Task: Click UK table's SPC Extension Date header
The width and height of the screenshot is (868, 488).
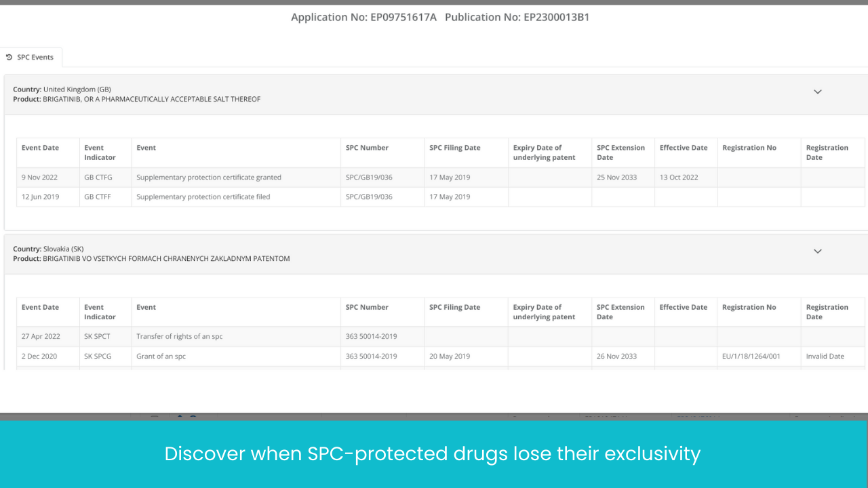Action: click(620, 152)
